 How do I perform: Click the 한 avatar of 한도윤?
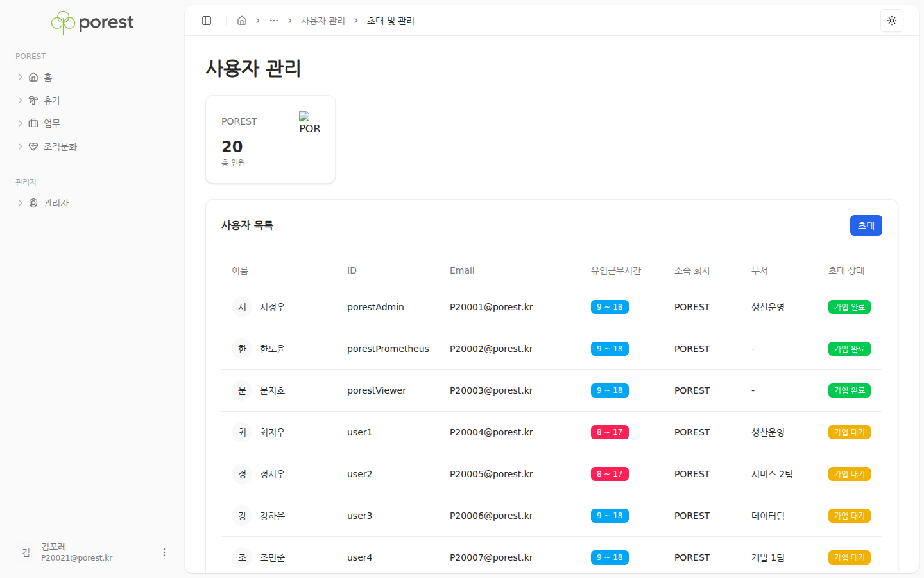tap(242, 349)
